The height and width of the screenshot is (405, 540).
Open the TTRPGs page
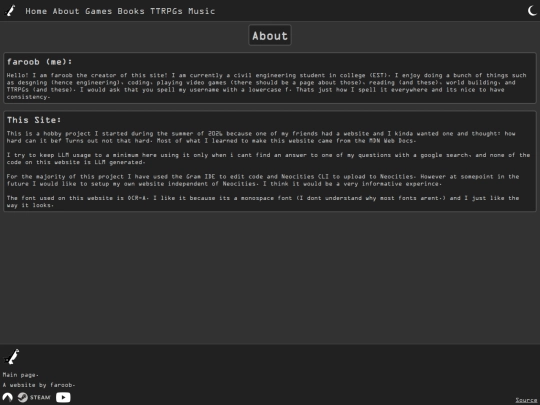click(x=166, y=11)
